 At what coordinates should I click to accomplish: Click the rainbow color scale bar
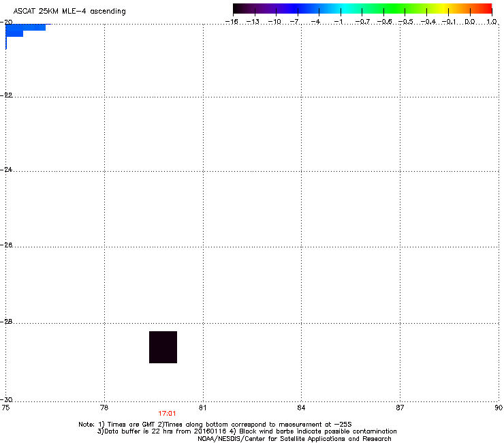[x=362, y=9]
